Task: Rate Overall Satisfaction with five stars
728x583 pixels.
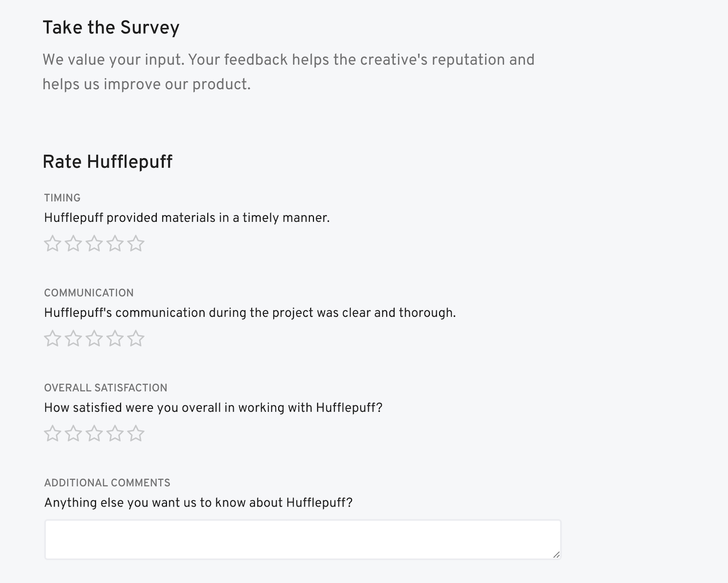Action: point(135,434)
